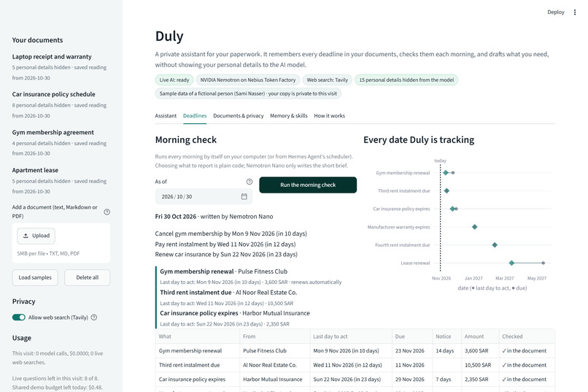Open the Memory & skills tab
588x392 pixels.
click(289, 116)
